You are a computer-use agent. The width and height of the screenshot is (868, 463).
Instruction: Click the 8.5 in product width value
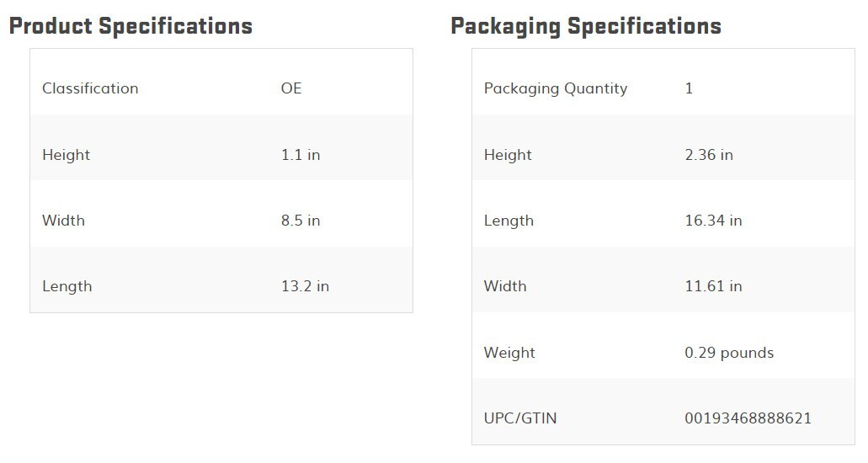[301, 221]
